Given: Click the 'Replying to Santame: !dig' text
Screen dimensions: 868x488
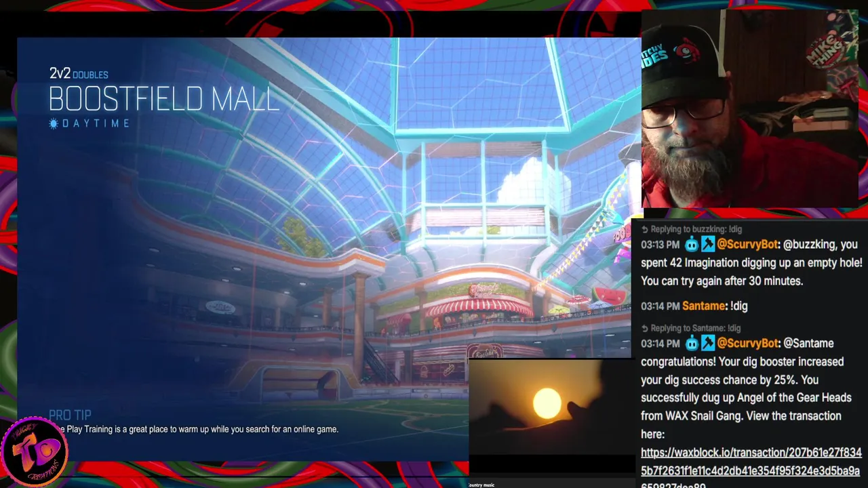Looking at the screenshot, I should coord(696,328).
